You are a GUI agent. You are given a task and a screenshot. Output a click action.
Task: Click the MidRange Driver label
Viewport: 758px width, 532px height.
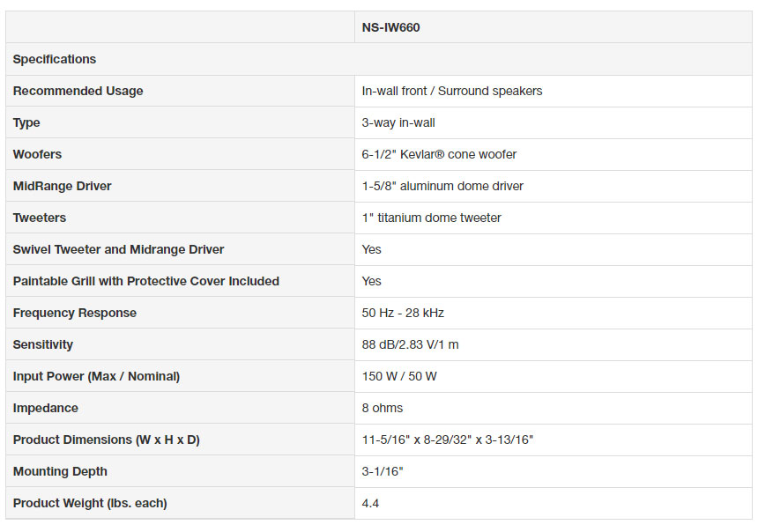pyautogui.click(x=62, y=186)
